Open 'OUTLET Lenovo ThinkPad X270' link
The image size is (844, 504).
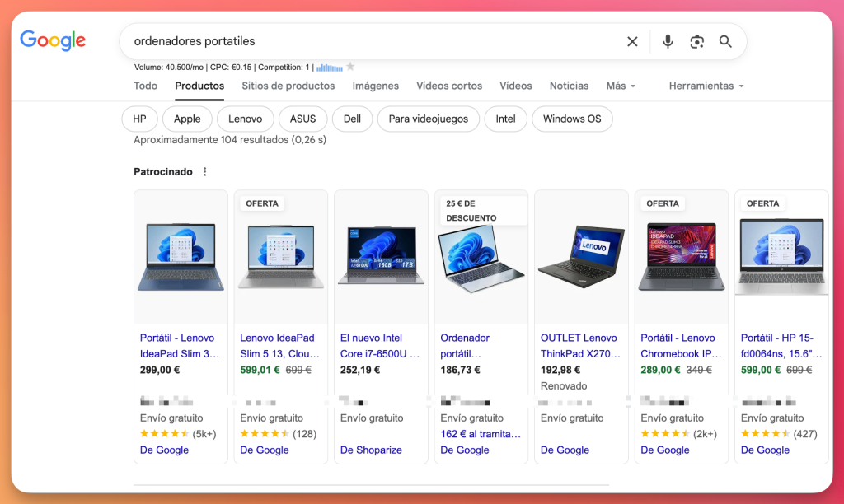click(580, 346)
